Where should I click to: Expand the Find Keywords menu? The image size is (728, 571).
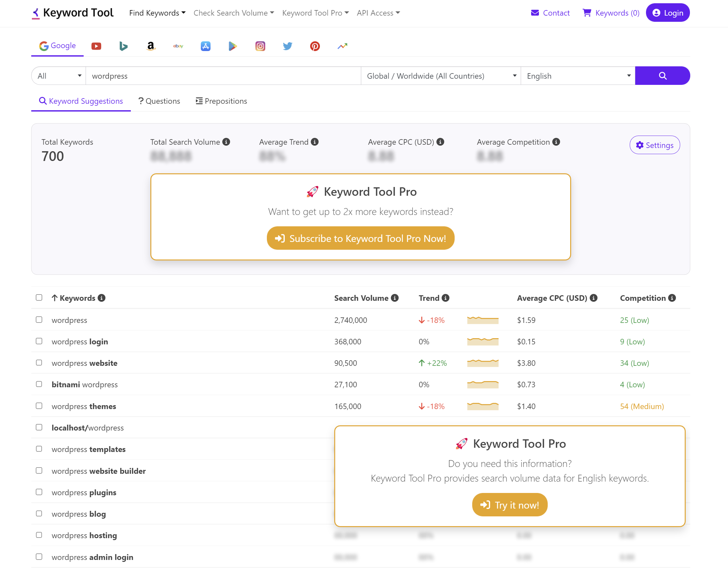point(157,13)
